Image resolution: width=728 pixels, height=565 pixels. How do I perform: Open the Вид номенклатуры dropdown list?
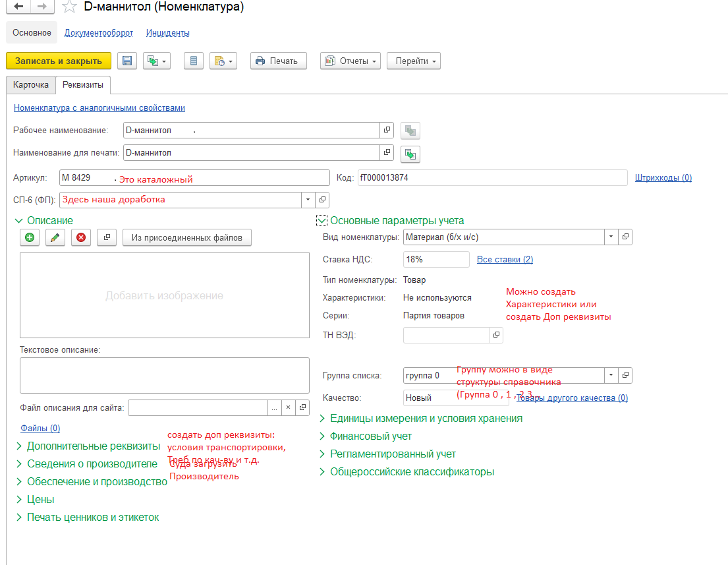[x=611, y=237]
